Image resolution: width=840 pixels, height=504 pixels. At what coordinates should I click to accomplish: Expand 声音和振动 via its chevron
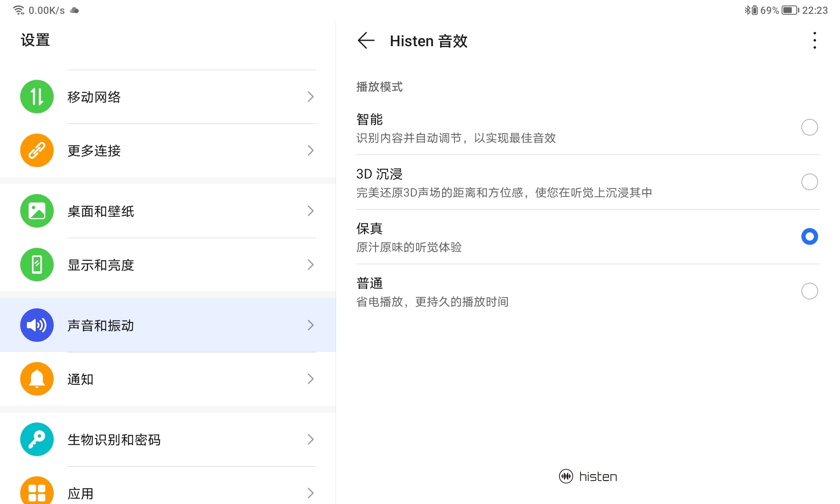[x=310, y=325]
